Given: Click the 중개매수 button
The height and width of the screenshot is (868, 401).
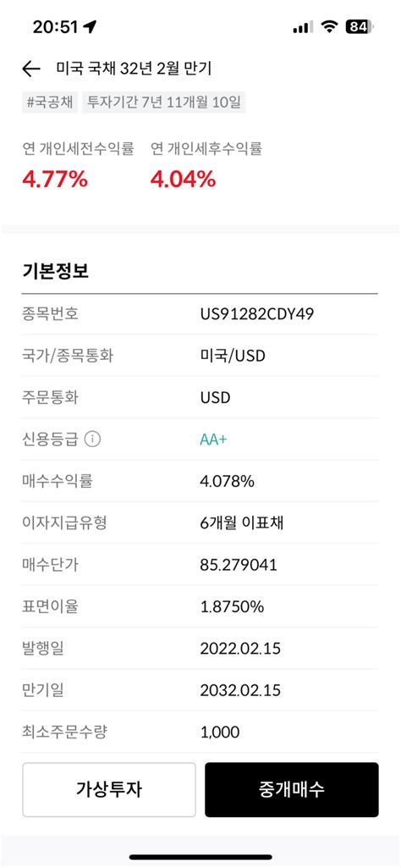Looking at the screenshot, I should pyautogui.click(x=292, y=789).
